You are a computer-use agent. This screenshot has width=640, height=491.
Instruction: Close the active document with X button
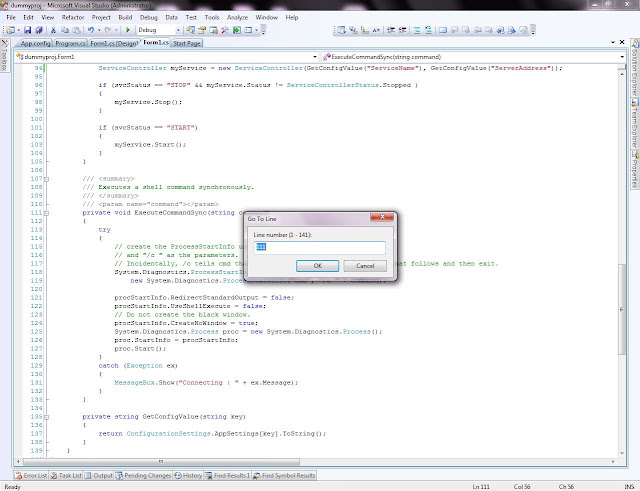[622, 42]
